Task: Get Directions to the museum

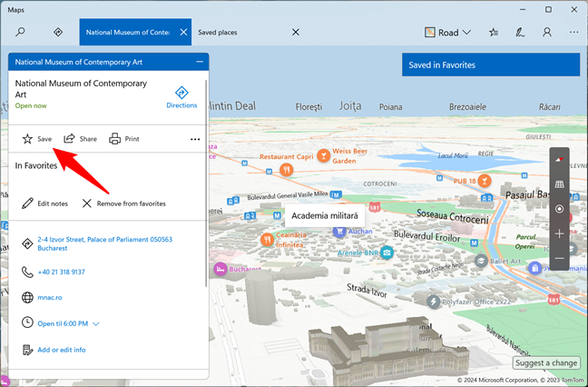Action: (x=181, y=97)
